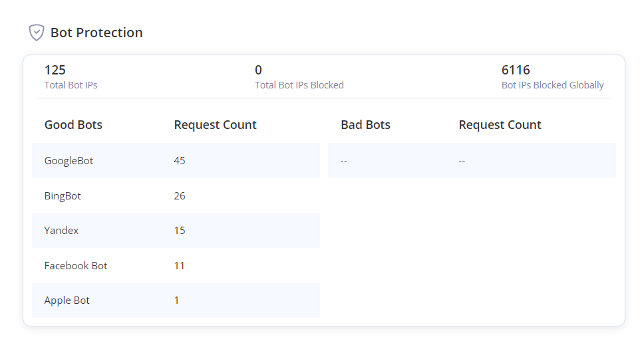Click the Total Bot IPs label
This screenshot has height=355, width=644.
(71, 85)
